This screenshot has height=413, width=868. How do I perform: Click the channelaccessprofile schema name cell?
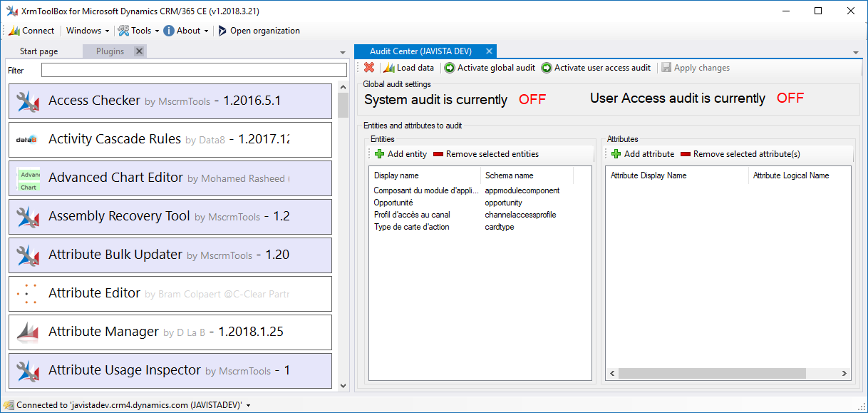(x=521, y=215)
